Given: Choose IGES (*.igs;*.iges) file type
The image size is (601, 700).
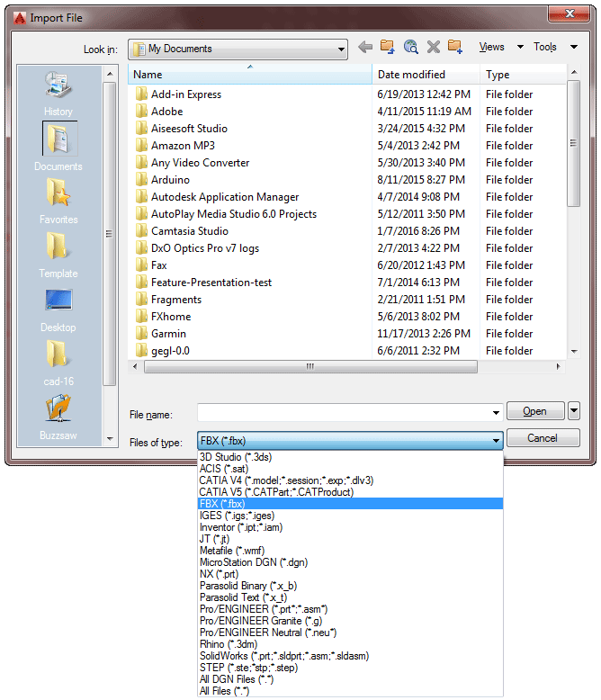Looking at the screenshot, I should pos(350,516).
